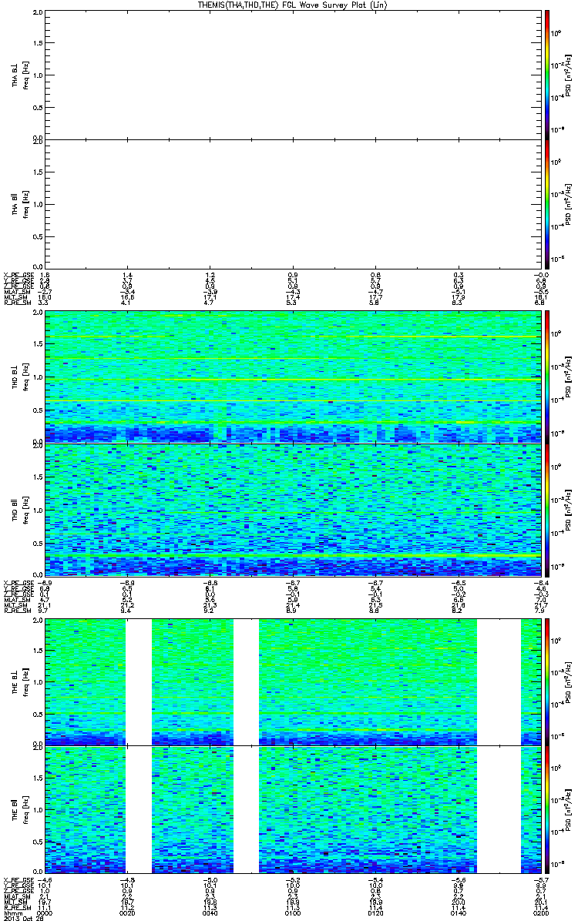Click the PSD color bar beside THA B⊥ panel

tap(546, 74)
